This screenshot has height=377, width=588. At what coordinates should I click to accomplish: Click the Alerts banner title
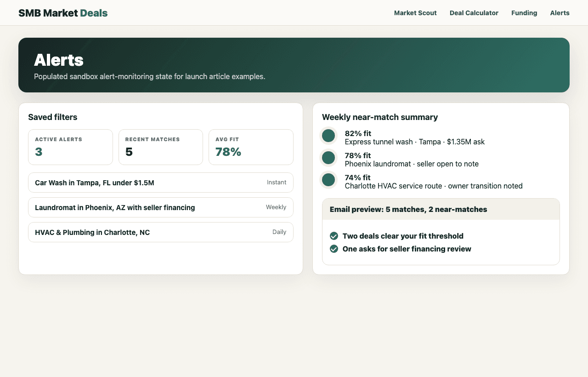point(59,60)
